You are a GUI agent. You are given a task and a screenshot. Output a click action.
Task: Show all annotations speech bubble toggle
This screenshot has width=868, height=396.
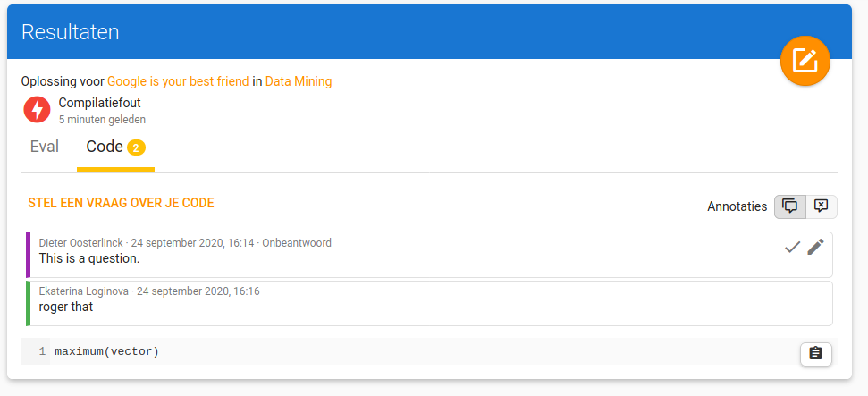(790, 206)
